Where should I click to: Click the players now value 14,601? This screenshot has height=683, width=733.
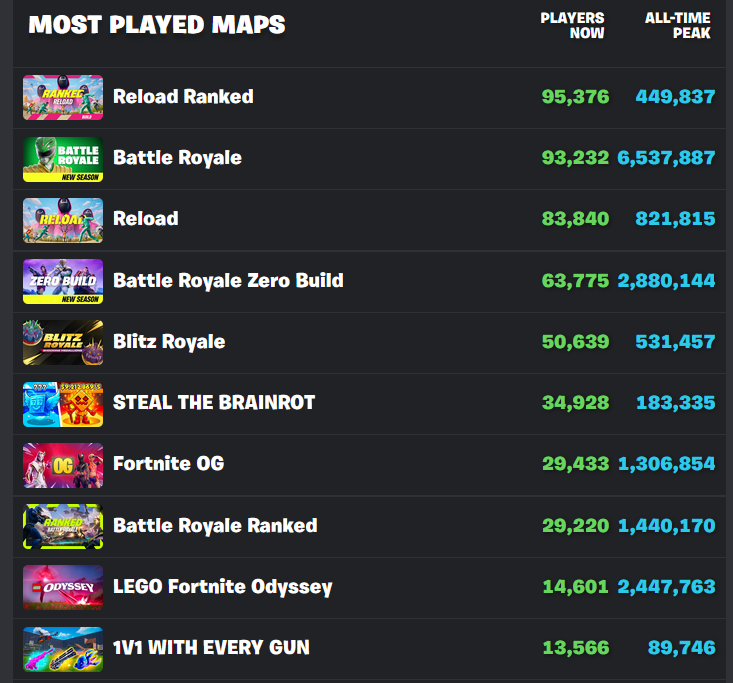(575, 587)
